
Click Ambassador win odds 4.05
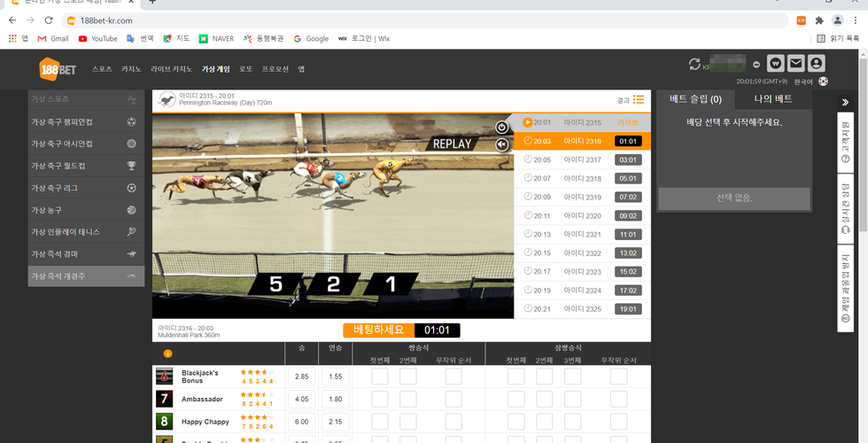302,400
